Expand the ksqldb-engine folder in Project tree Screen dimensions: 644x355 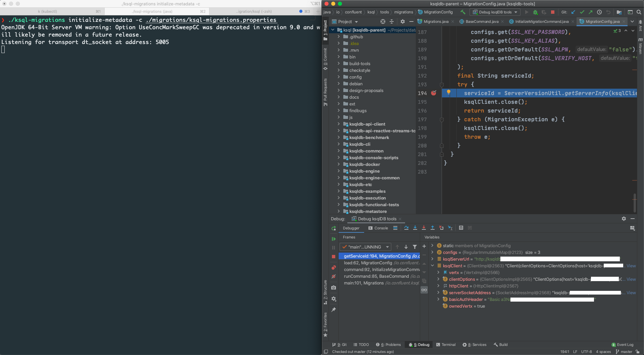[339, 171]
